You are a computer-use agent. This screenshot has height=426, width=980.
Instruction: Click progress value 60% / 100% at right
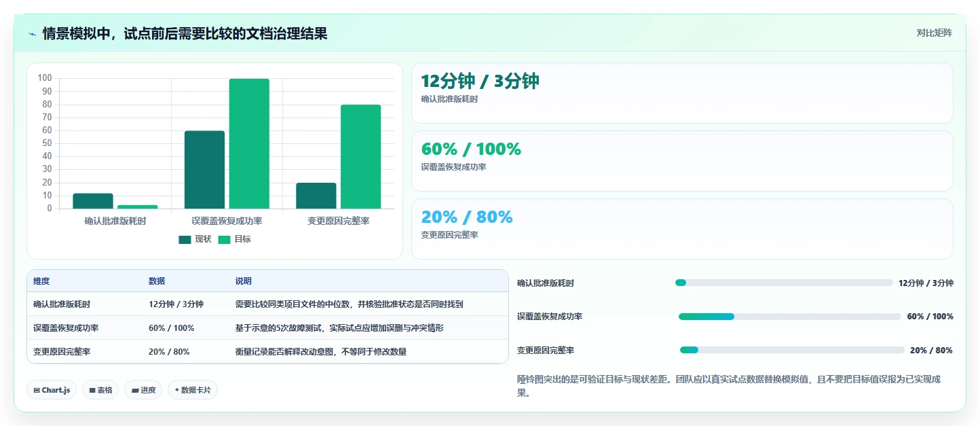pyautogui.click(x=930, y=317)
